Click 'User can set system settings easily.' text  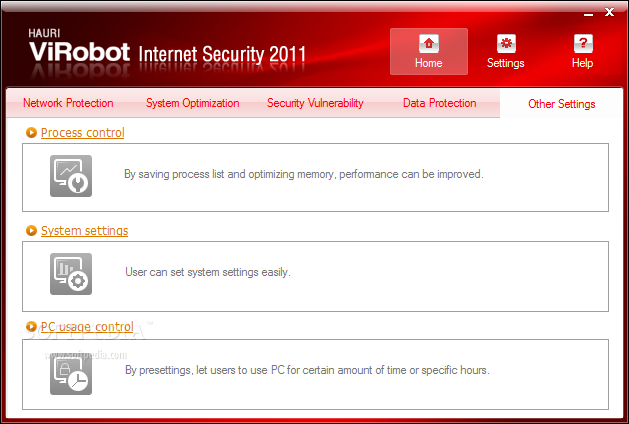click(208, 272)
